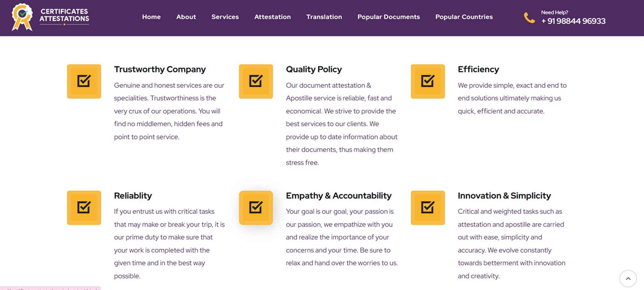Click the Empathy & Accountability checkmark icon
The image size is (644, 290).
tap(256, 208)
